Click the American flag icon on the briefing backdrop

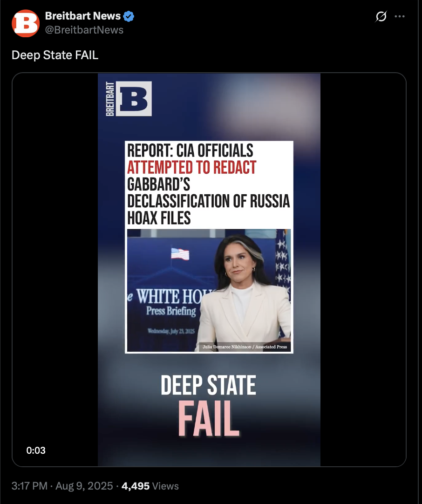click(x=180, y=254)
